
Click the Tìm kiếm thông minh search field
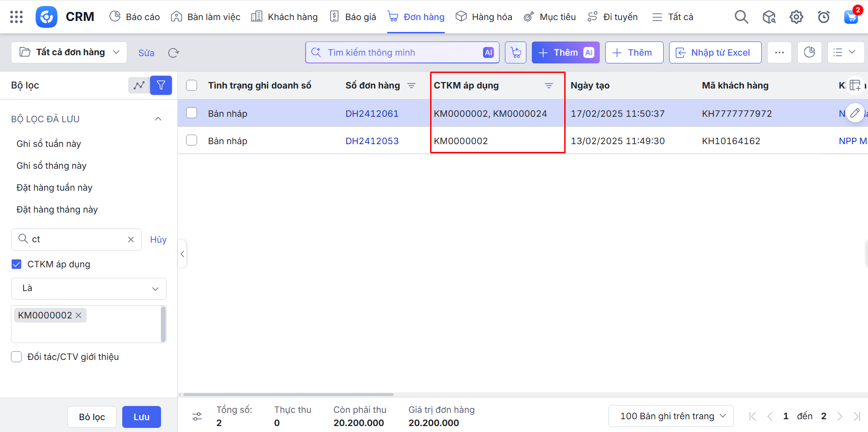coord(401,52)
